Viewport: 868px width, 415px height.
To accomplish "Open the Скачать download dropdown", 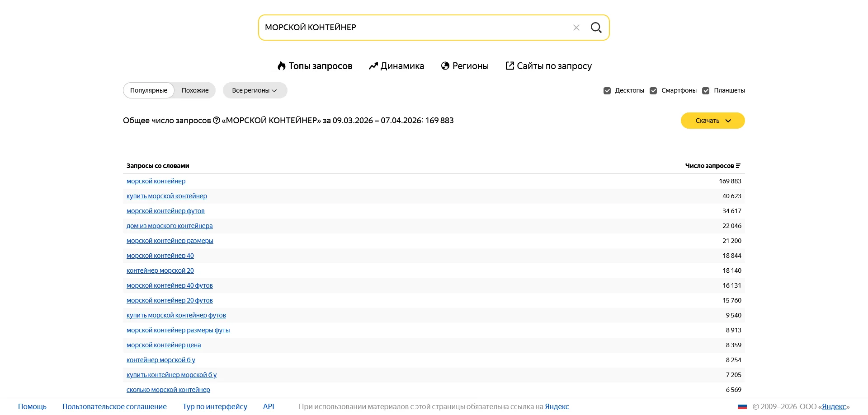I will coord(713,121).
